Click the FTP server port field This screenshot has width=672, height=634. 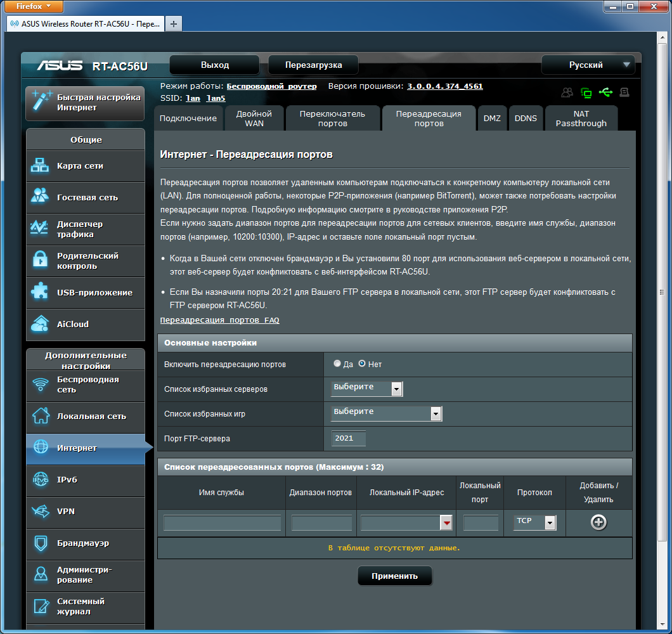[349, 438]
